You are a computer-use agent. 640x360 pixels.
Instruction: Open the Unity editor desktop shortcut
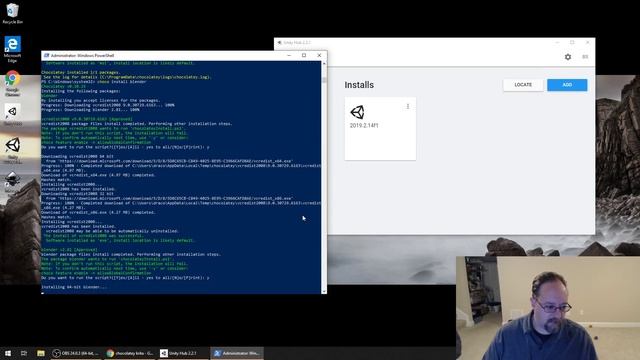(13, 150)
